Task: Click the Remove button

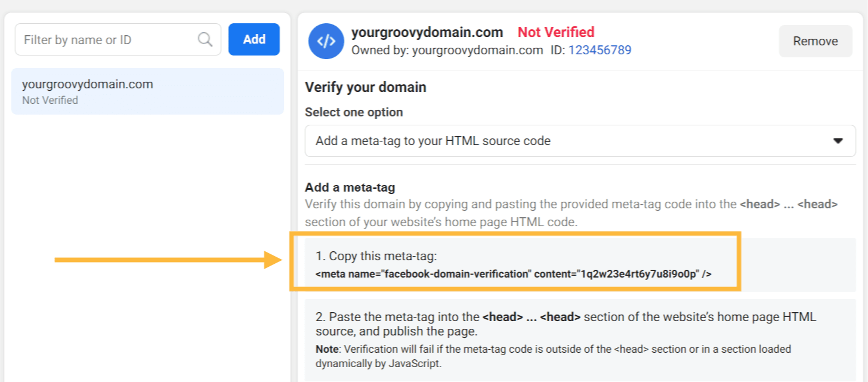Action: coord(816,41)
